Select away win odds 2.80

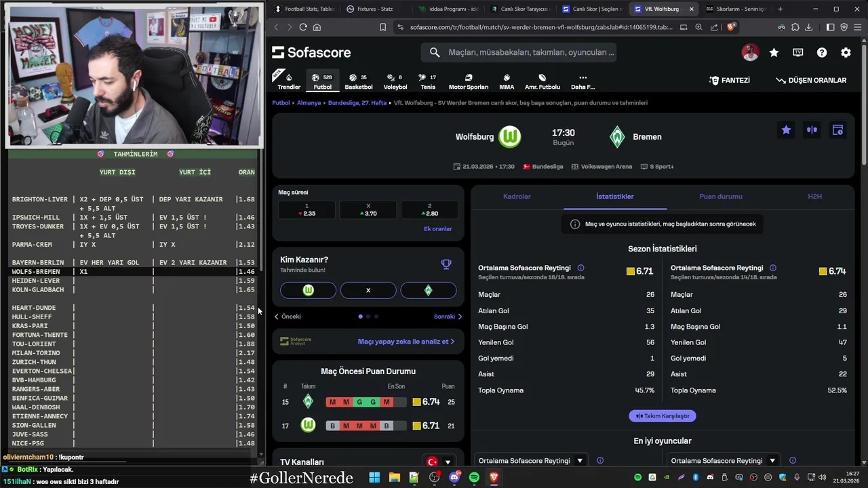click(429, 210)
